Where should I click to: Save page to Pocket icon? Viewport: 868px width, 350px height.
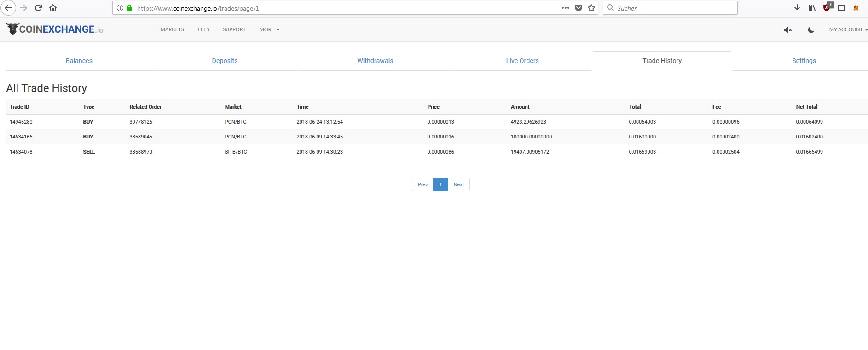pyautogui.click(x=579, y=8)
